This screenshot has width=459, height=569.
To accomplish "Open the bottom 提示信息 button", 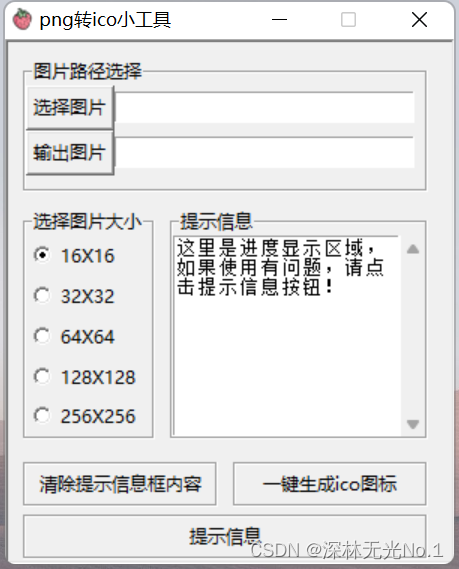I will click(225, 536).
